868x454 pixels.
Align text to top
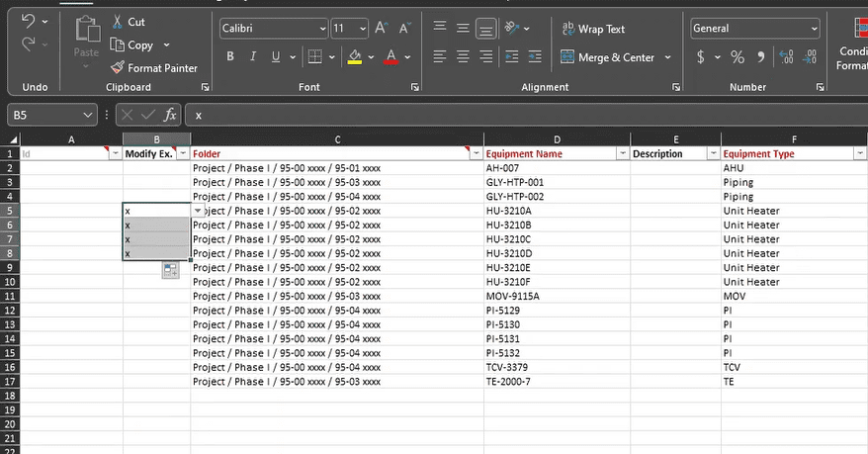tap(440, 27)
